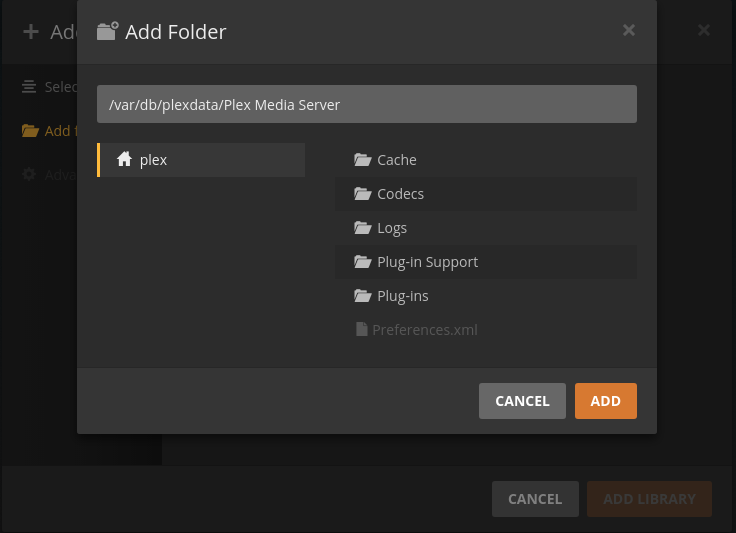
Task: Select the plex home location
Action: (201, 160)
